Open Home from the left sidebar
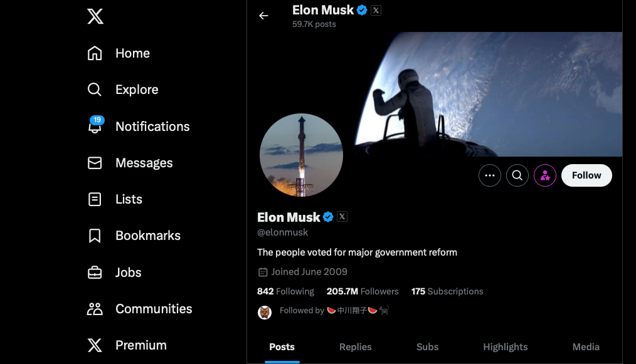The height and width of the screenshot is (364, 636). click(x=95, y=53)
